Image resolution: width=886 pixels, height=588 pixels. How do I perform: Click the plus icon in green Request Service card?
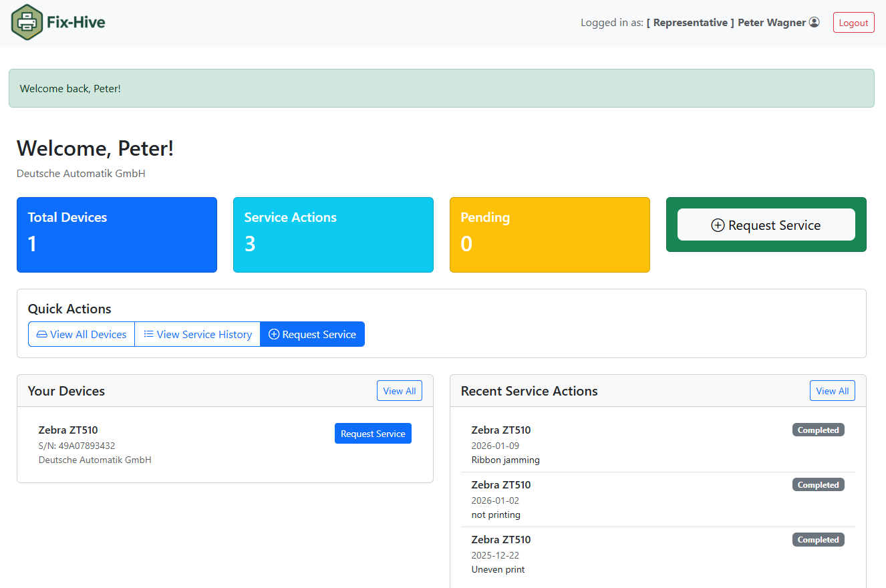click(718, 225)
